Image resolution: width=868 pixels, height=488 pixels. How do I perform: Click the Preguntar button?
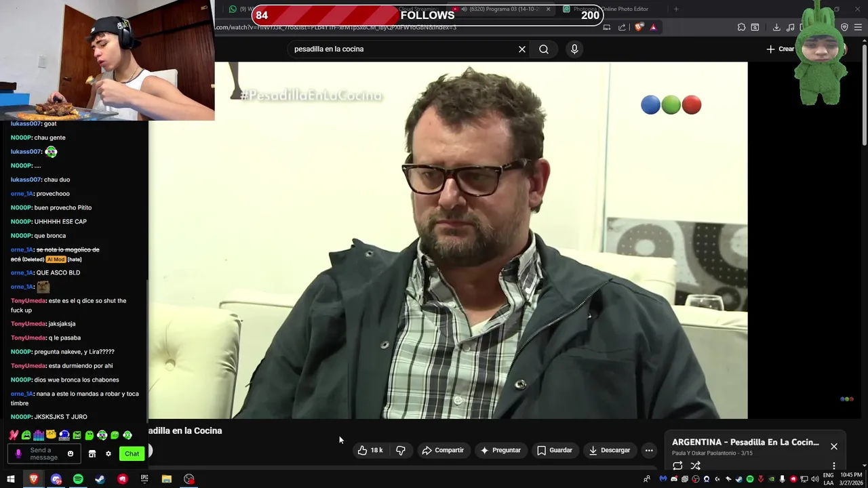click(500, 450)
